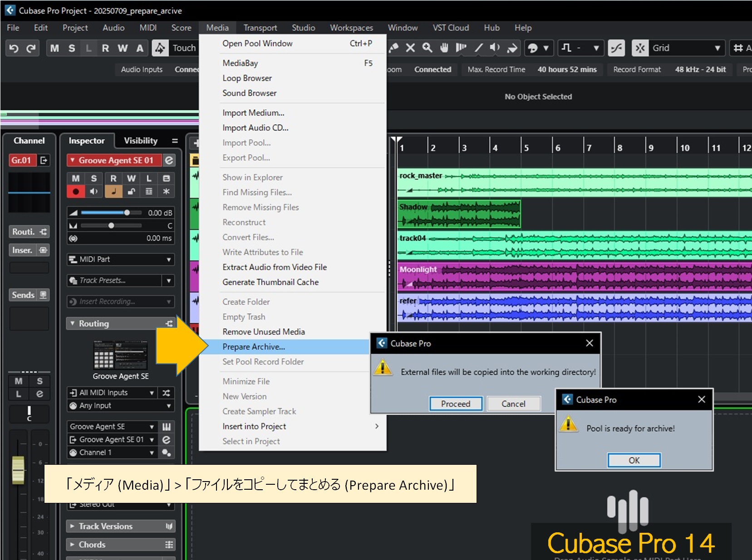Screen dimensions: 752x560
Task: Choose Open Pool Window from Media menu
Action: (293, 44)
